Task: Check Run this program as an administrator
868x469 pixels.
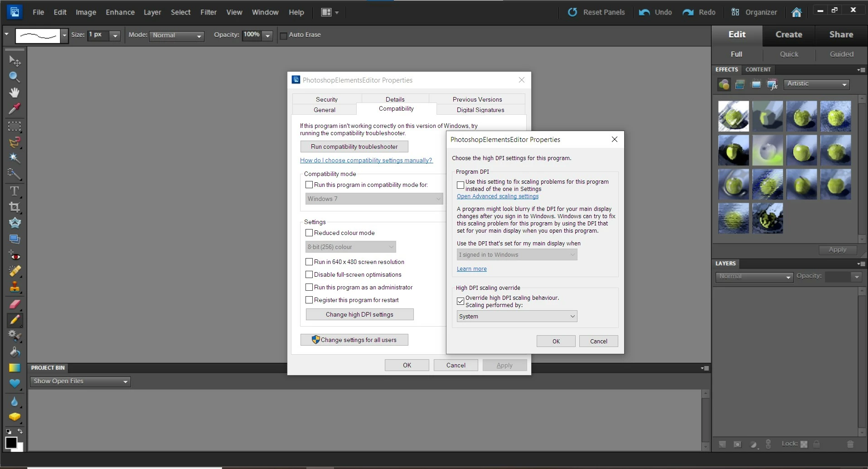Action: coord(309,287)
